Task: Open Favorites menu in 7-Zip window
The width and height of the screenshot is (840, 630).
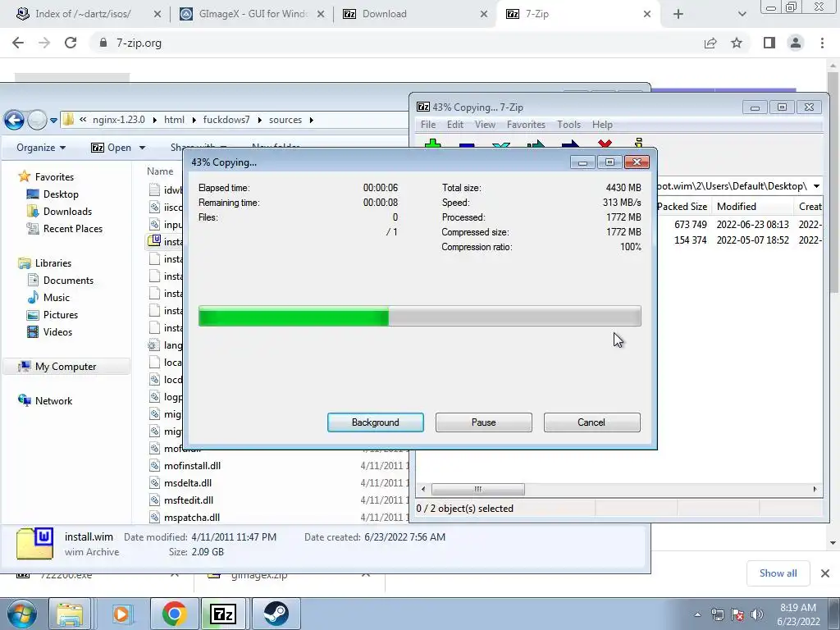Action: (x=526, y=125)
